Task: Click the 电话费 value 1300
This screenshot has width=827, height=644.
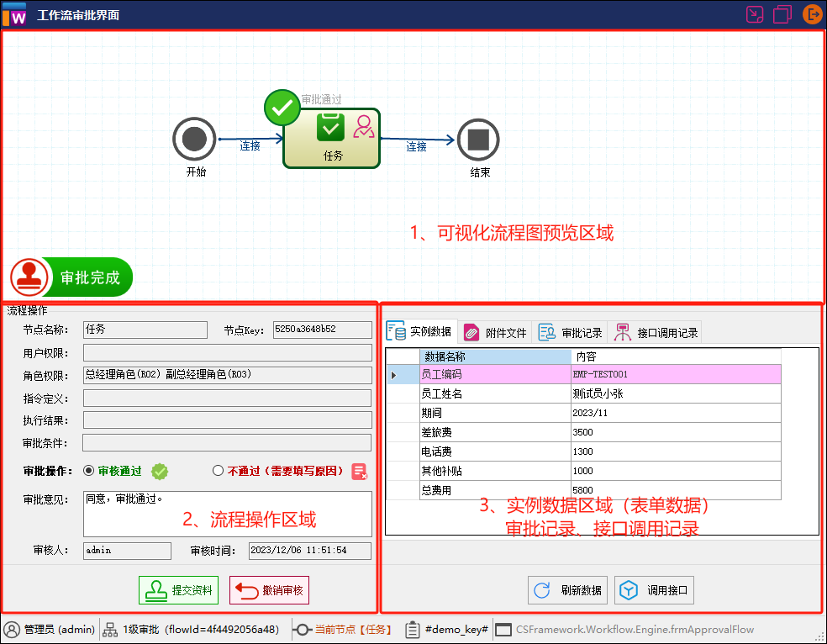Action: [x=677, y=451]
